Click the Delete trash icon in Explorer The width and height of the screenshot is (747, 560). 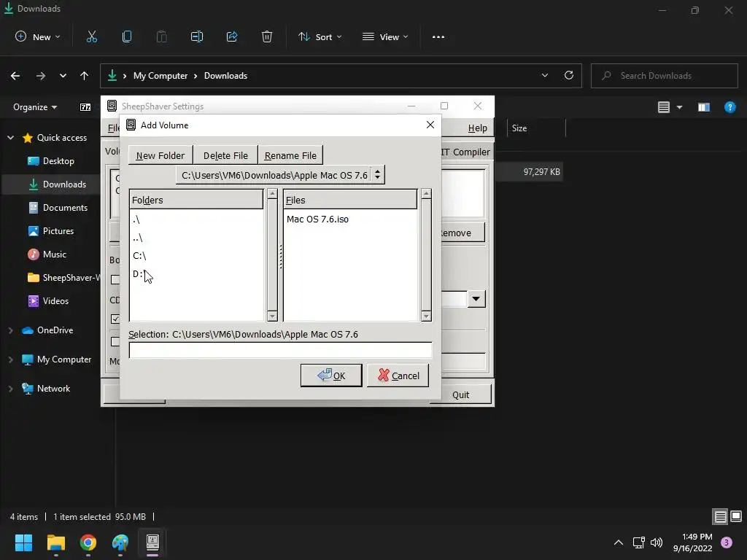pyautogui.click(x=267, y=36)
